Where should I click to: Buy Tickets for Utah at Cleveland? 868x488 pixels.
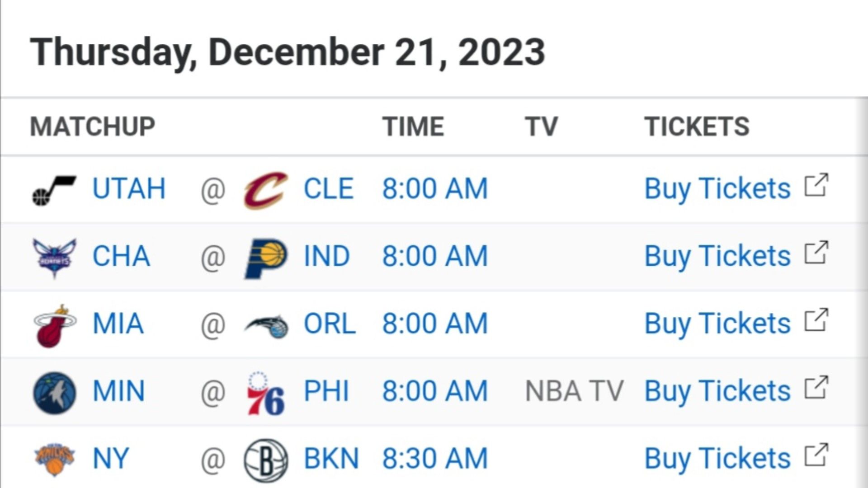click(717, 188)
